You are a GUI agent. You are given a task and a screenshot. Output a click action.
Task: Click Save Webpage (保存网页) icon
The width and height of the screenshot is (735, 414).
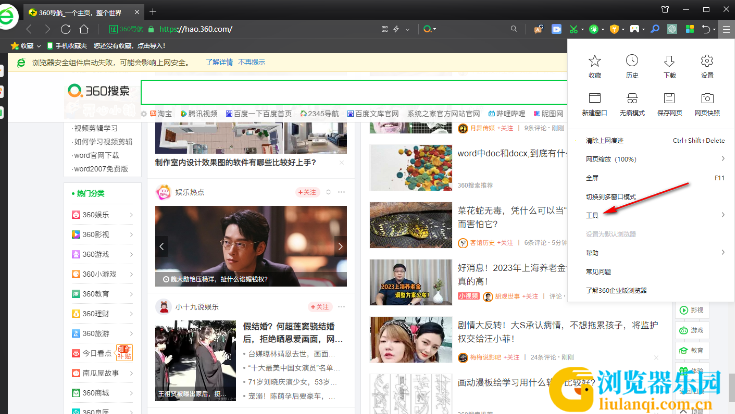pos(669,98)
